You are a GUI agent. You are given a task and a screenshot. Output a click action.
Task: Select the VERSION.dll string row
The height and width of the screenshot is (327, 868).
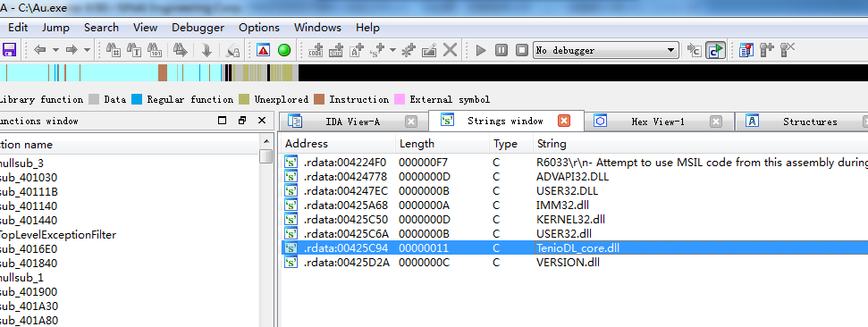coord(574,263)
